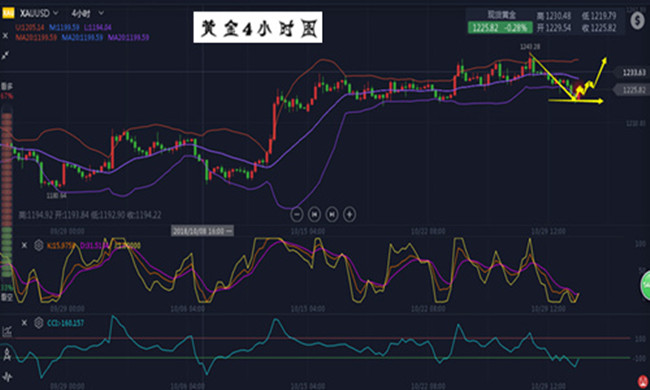Click the K:15.9759 KDJ value label
Viewport: 650px width, 390px height.
[61, 246]
